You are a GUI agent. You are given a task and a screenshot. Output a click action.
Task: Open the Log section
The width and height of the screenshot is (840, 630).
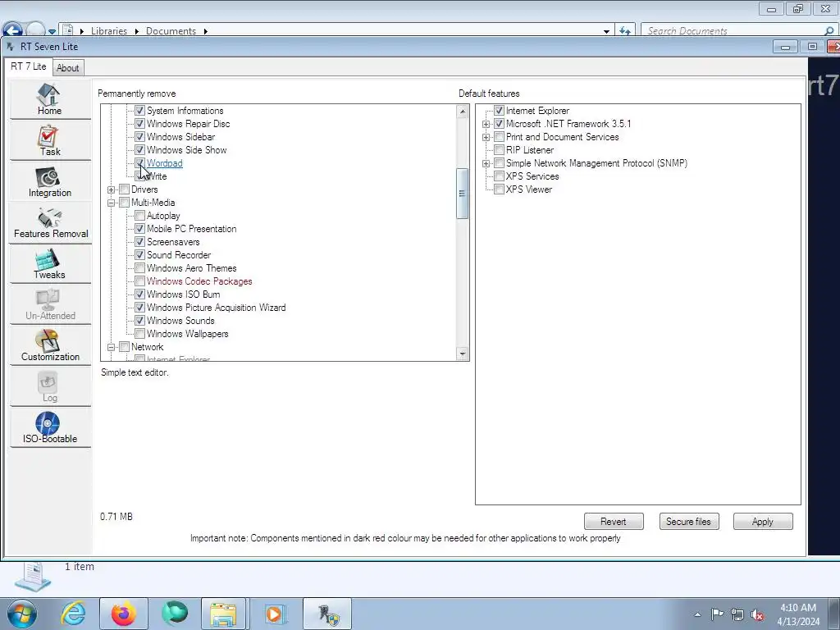coord(50,387)
